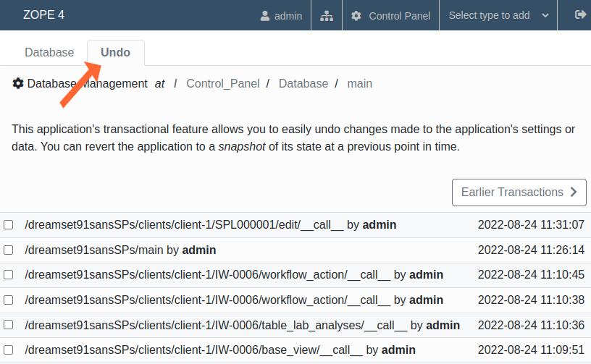Select the Undo tab

pyautogui.click(x=116, y=53)
